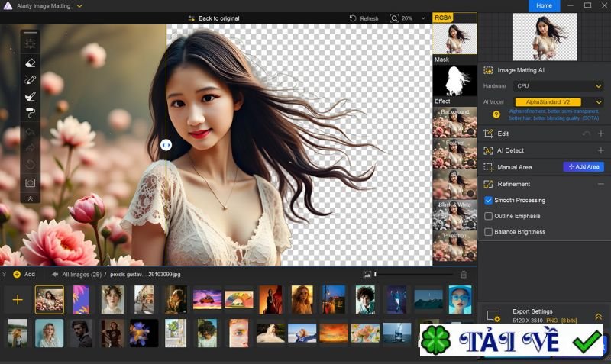
Task: Click the AI model help question icon
Action: point(496,114)
